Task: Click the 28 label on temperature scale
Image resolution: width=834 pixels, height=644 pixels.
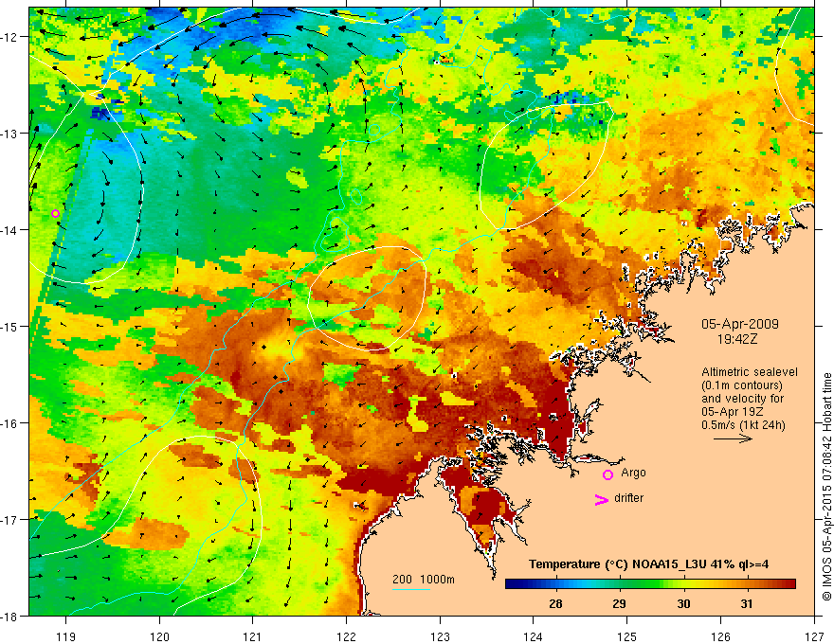Action: [555, 603]
